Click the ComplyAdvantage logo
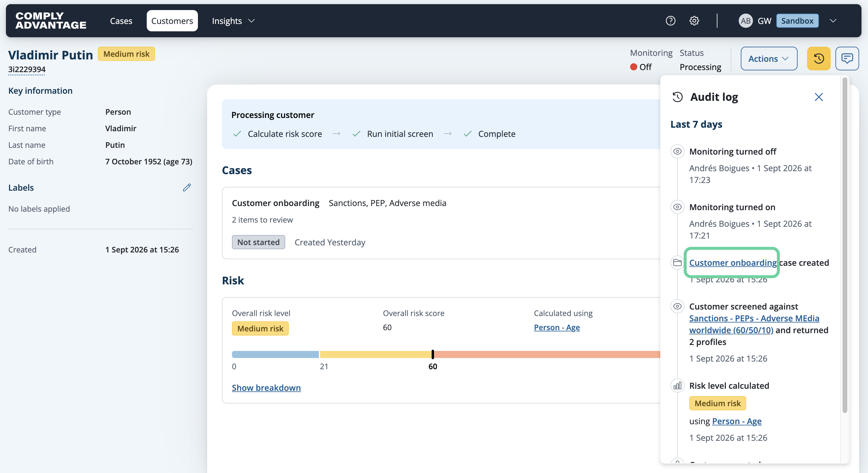The image size is (868, 473). click(51, 20)
